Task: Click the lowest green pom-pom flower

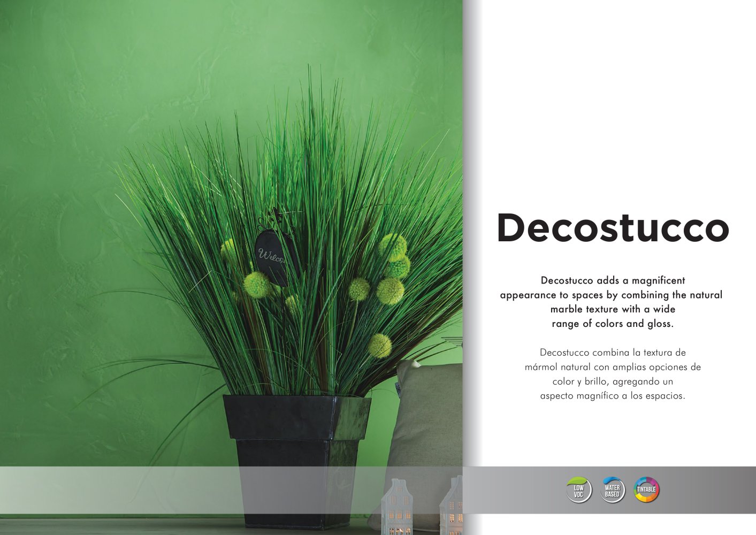Action: 379,346
